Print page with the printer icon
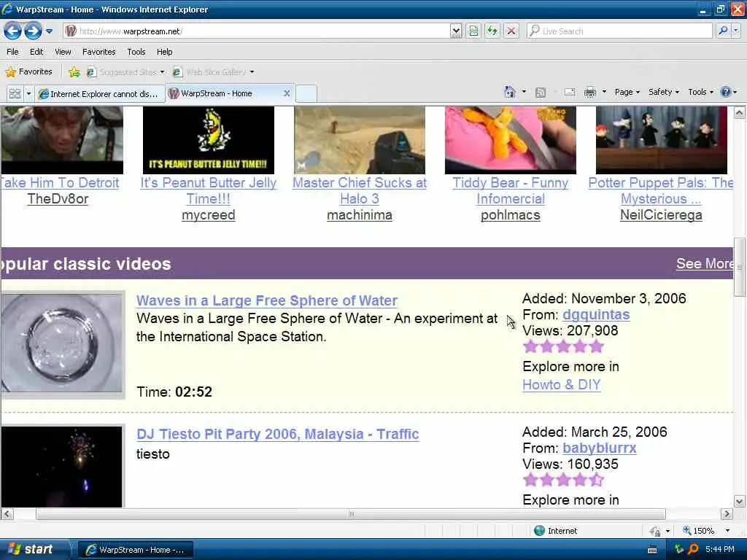The height and width of the screenshot is (560, 747). pyautogui.click(x=590, y=93)
